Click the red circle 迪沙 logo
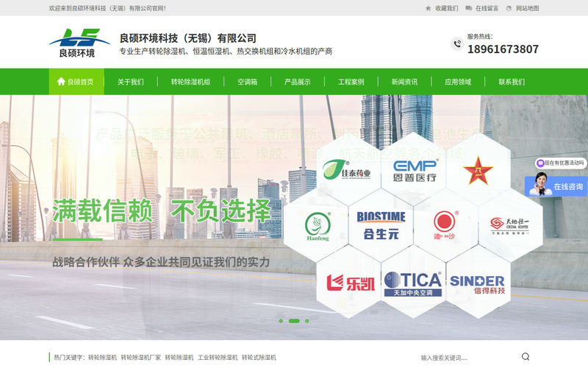 point(445,225)
